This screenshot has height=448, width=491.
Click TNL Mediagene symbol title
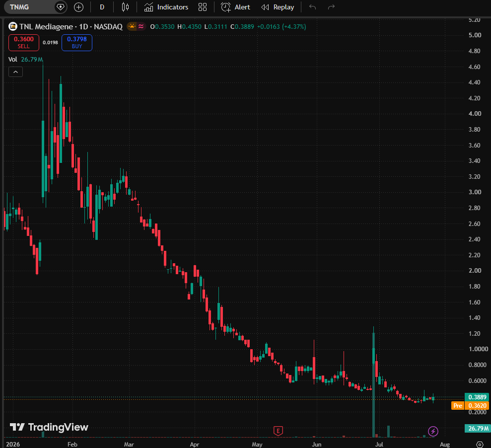click(x=71, y=27)
